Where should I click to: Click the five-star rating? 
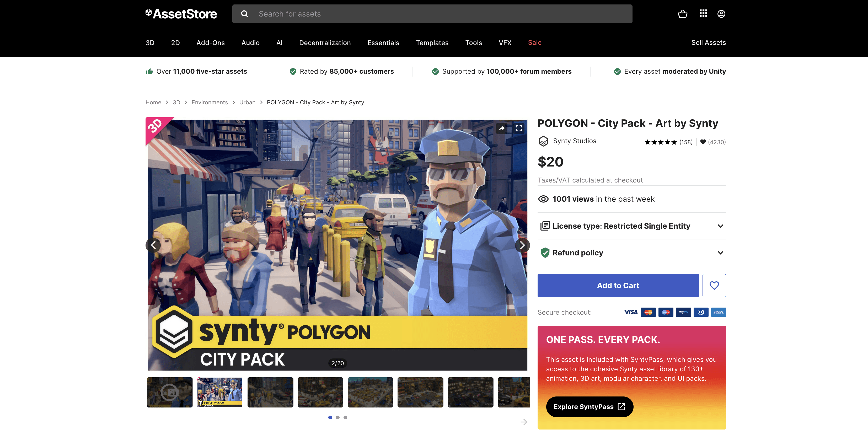pos(660,142)
